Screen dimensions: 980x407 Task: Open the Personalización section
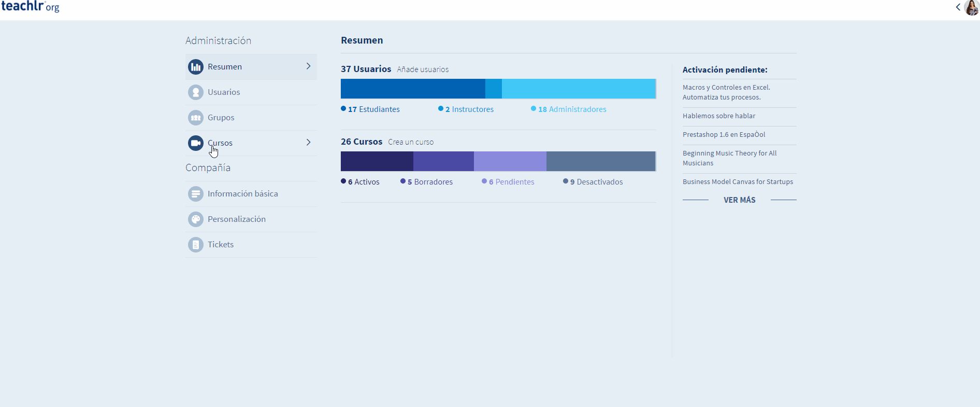tap(251, 219)
